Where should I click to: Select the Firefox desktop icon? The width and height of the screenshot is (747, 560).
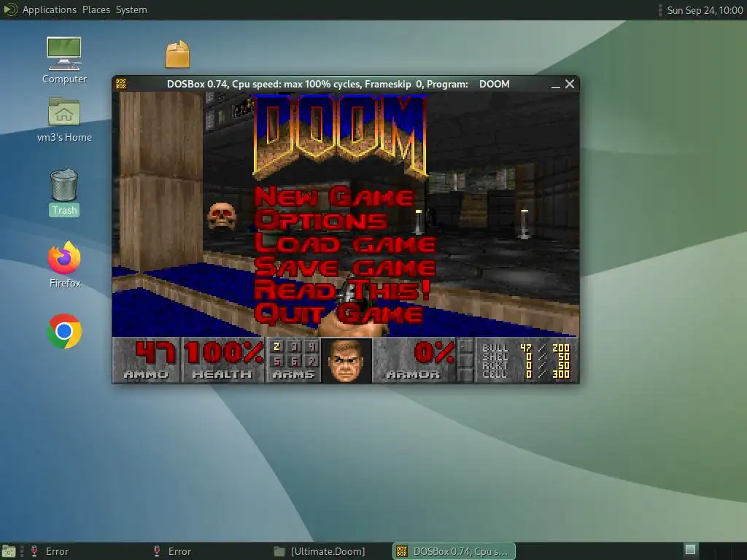pyautogui.click(x=65, y=264)
